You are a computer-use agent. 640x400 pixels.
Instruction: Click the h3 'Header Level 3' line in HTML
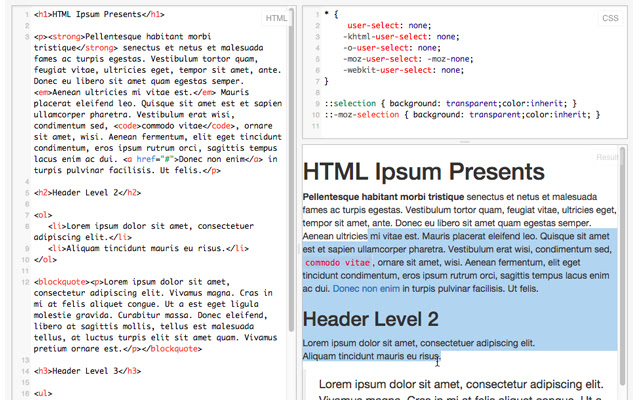(90, 371)
